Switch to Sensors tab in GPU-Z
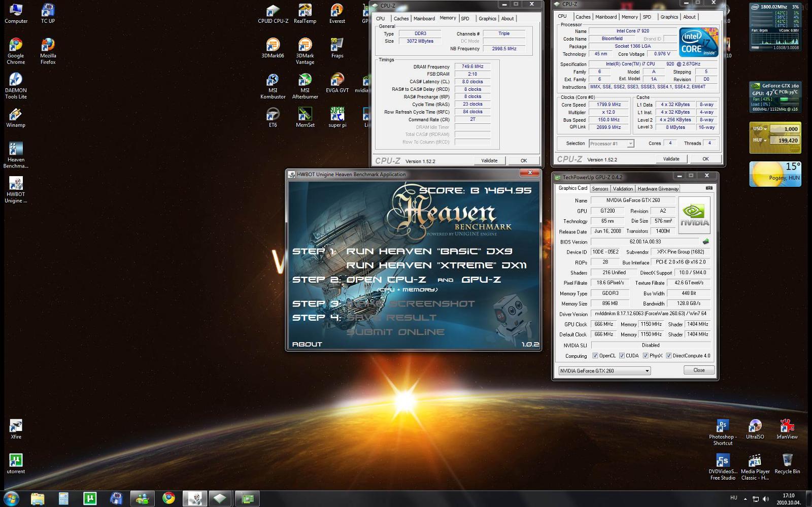 (600, 189)
